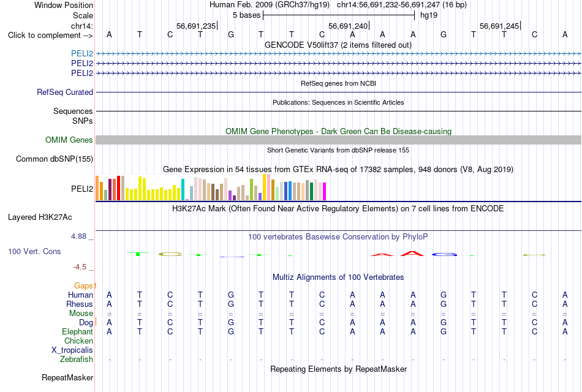Click the 4.88 PhyloP upper value

tap(78, 236)
